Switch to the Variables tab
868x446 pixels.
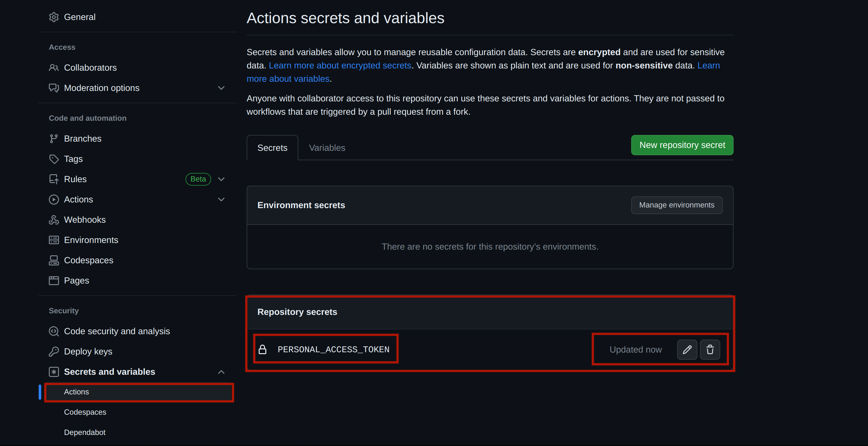coord(327,148)
